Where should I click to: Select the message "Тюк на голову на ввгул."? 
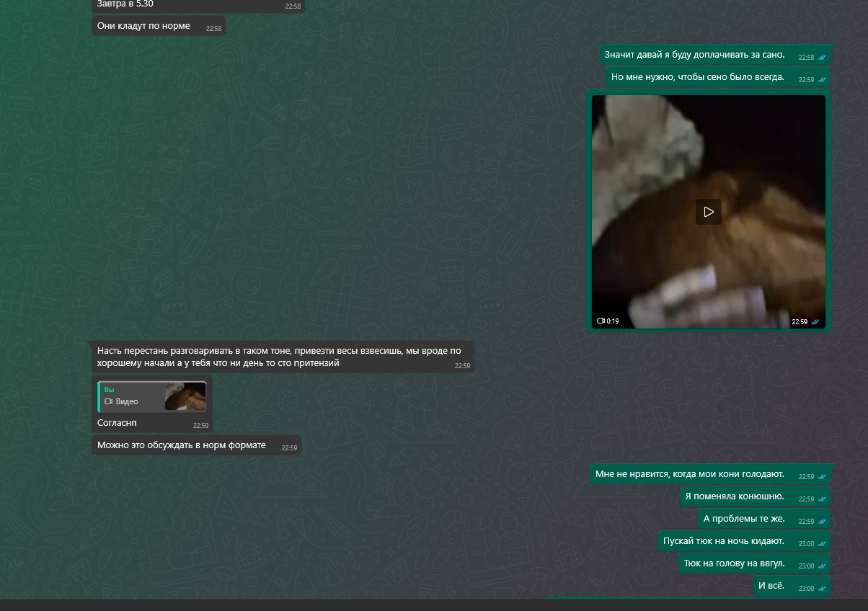pos(735,563)
